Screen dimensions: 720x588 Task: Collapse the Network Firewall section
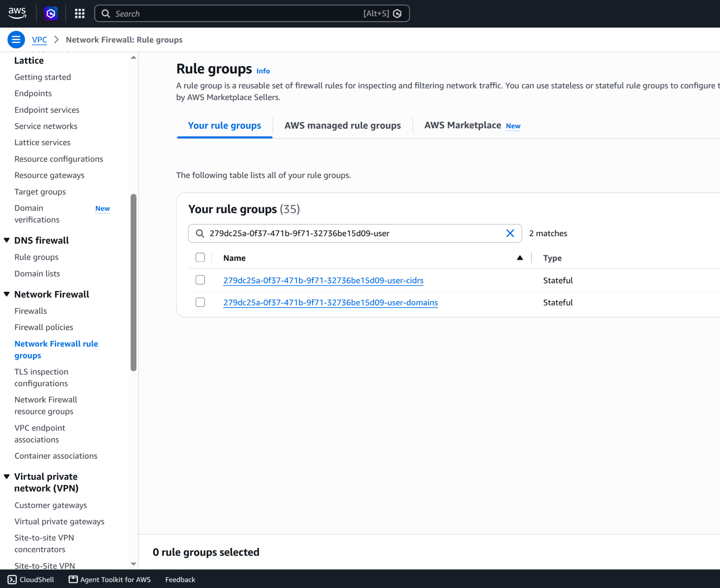point(7,294)
